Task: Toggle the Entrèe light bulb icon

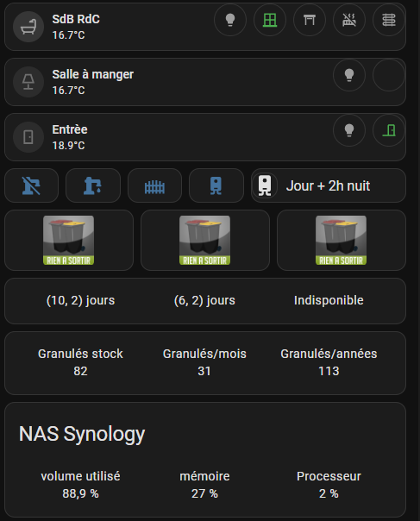Action: coord(349,130)
